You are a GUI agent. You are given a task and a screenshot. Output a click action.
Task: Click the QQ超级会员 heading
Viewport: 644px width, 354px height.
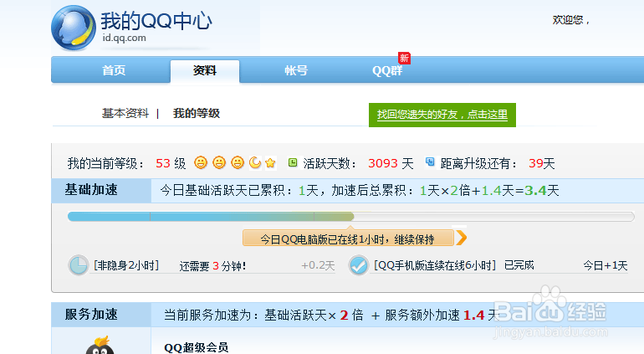click(196, 348)
